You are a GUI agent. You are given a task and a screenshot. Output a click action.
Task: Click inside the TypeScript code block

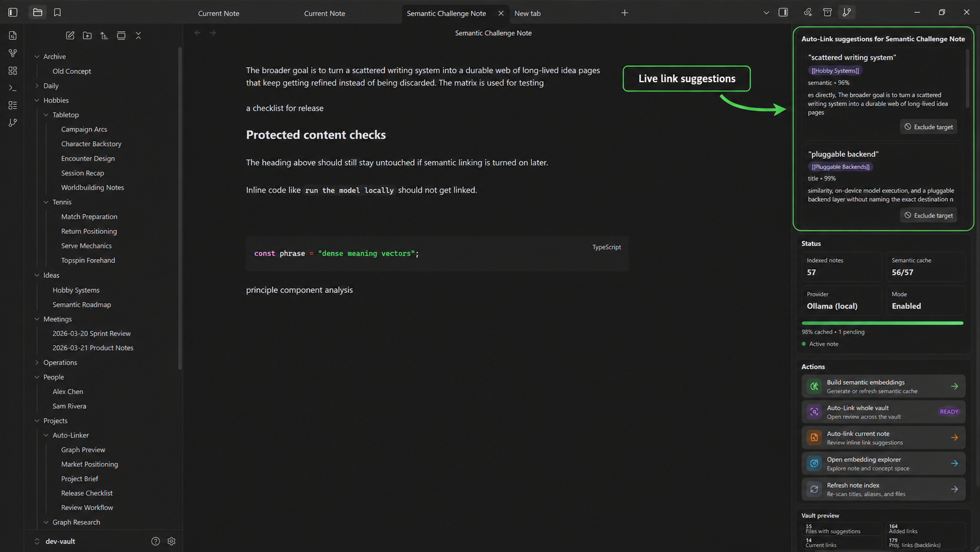(x=437, y=253)
